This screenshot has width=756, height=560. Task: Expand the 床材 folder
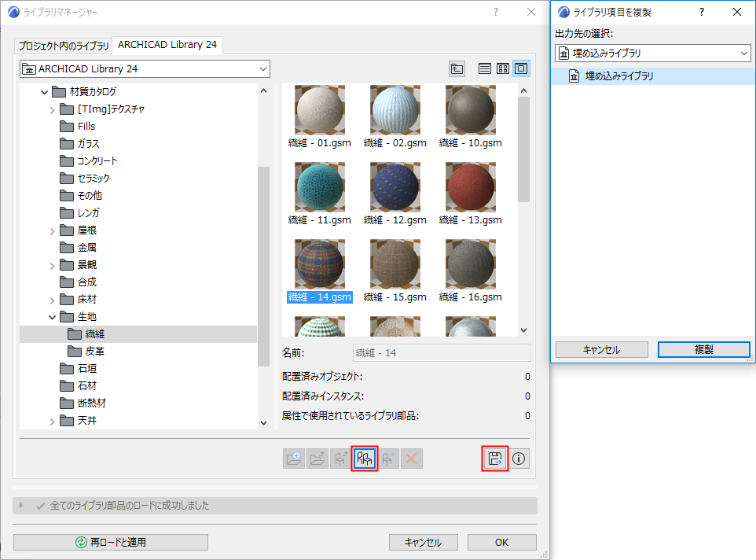coord(52,300)
